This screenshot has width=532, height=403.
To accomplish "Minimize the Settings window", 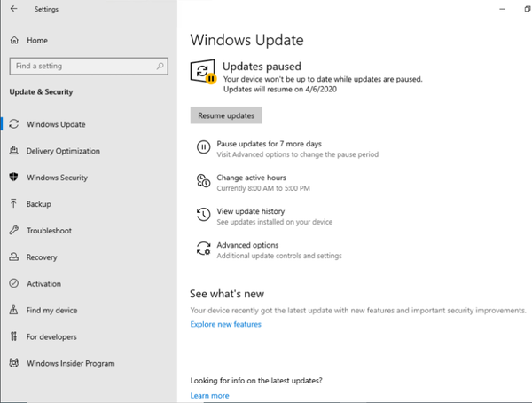I will (x=502, y=9).
